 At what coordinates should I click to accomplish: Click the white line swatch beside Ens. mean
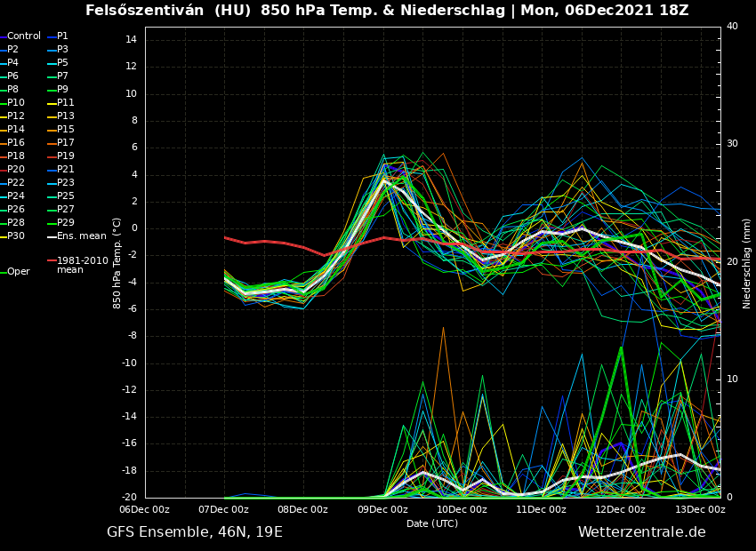[x=52, y=236]
